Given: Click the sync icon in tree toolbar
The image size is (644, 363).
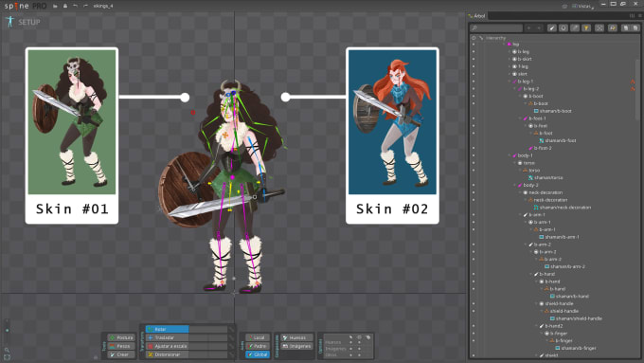Looking at the screenshot, I should [x=613, y=27].
